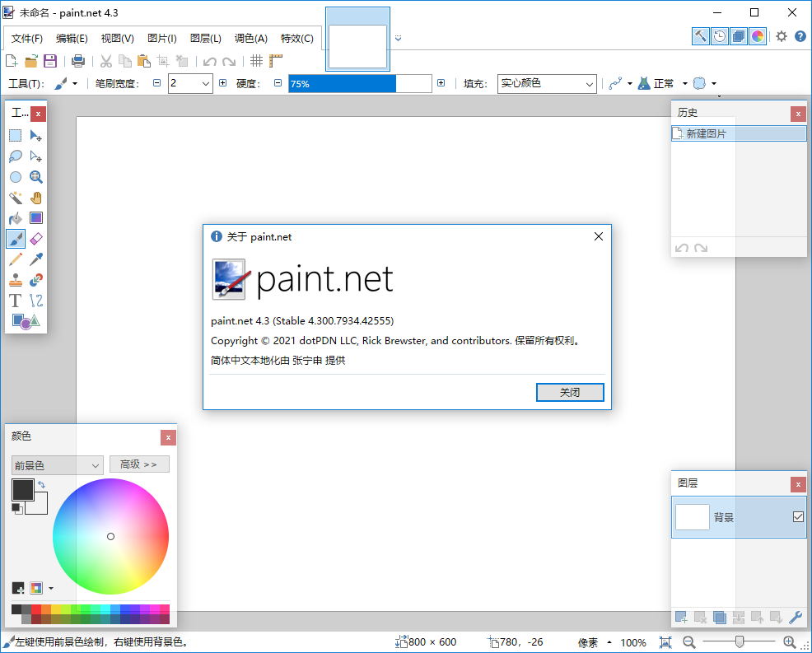
Task: Expand the image list chevron
Action: pyautogui.click(x=399, y=39)
